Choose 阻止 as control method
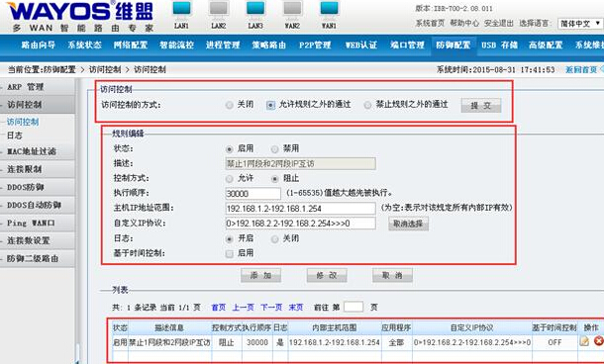This screenshot has height=364, width=604. coord(274,178)
